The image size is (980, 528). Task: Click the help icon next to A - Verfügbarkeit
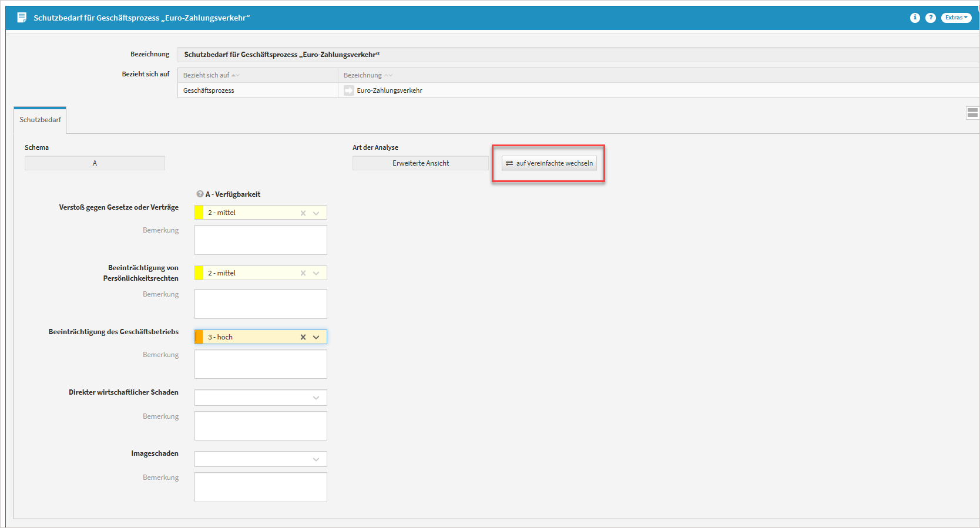(x=200, y=194)
